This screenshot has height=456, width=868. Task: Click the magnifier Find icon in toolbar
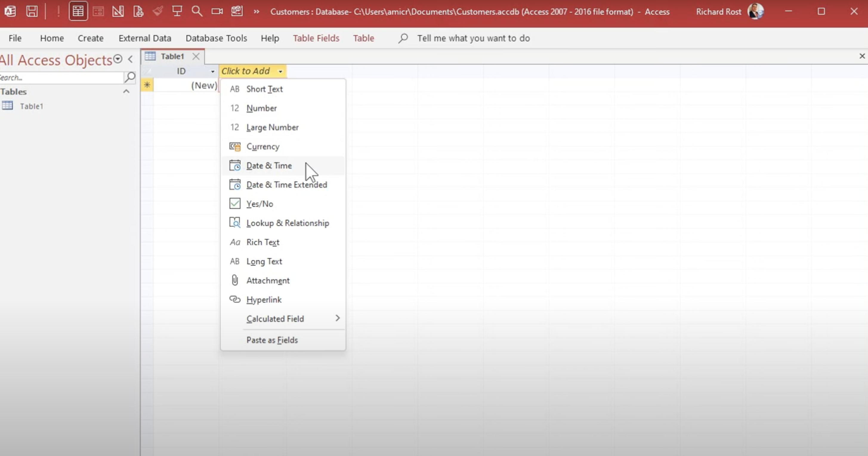[197, 11]
